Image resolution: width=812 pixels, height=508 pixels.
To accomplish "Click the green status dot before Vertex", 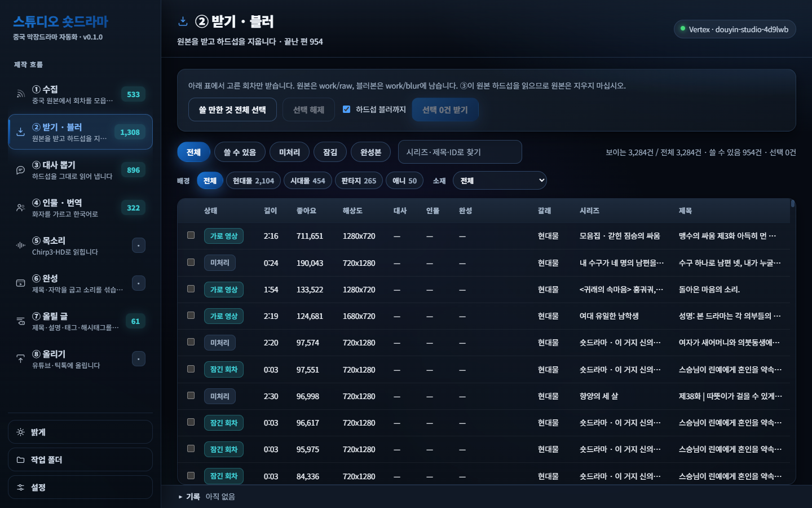I will [x=683, y=29].
